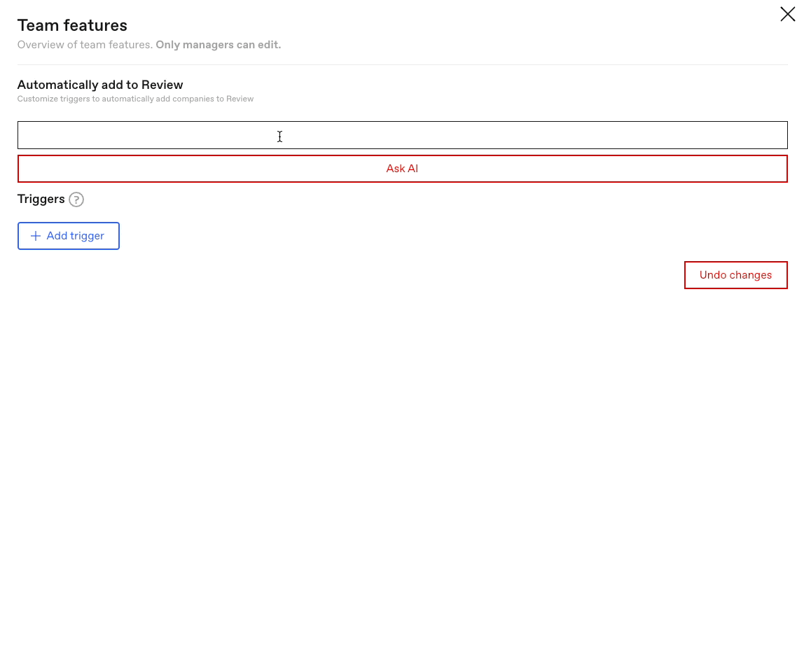The width and height of the screenshot is (804, 672).
Task: Click the Team features title
Action: [x=72, y=25]
